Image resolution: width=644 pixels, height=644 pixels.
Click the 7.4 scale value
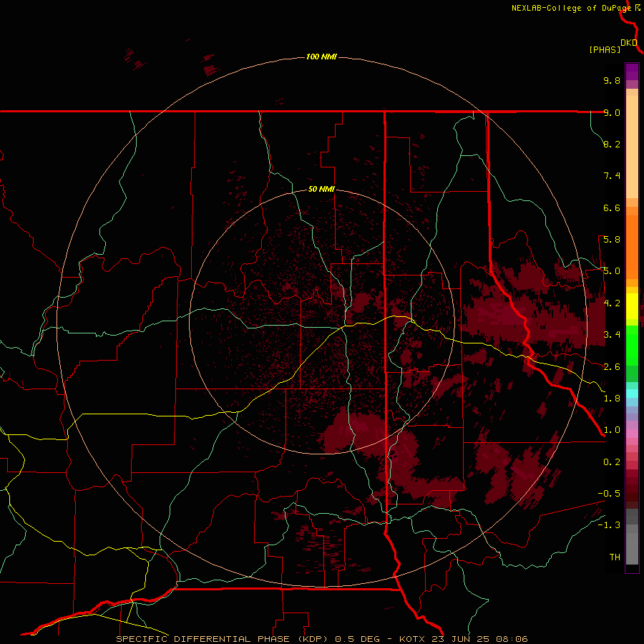[x=612, y=176]
